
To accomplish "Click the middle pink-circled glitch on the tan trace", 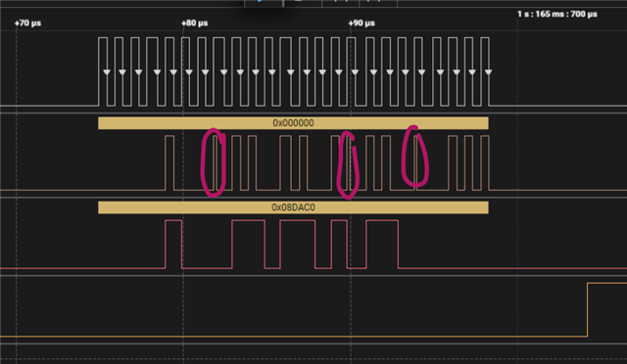I will (x=349, y=164).
